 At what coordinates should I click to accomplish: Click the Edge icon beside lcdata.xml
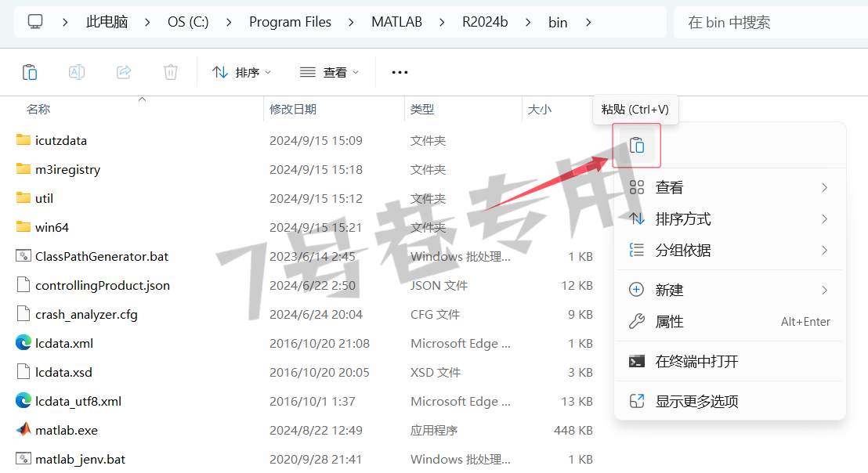pos(24,343)
